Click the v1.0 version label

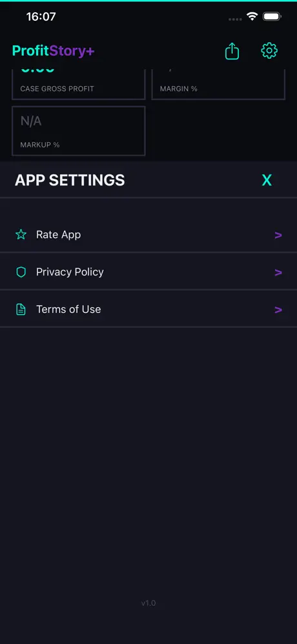[148, 603]
